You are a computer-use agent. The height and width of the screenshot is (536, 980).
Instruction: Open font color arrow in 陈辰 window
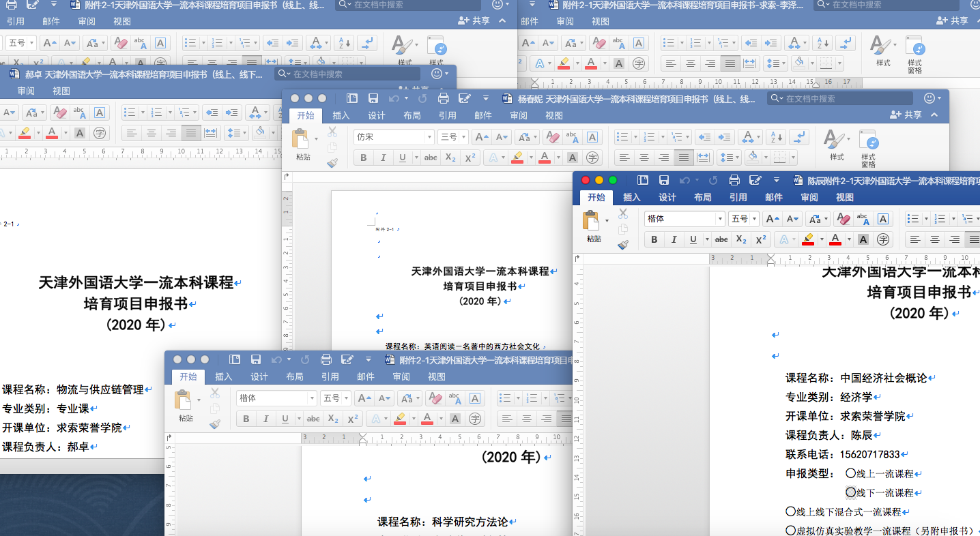(849, 239)
